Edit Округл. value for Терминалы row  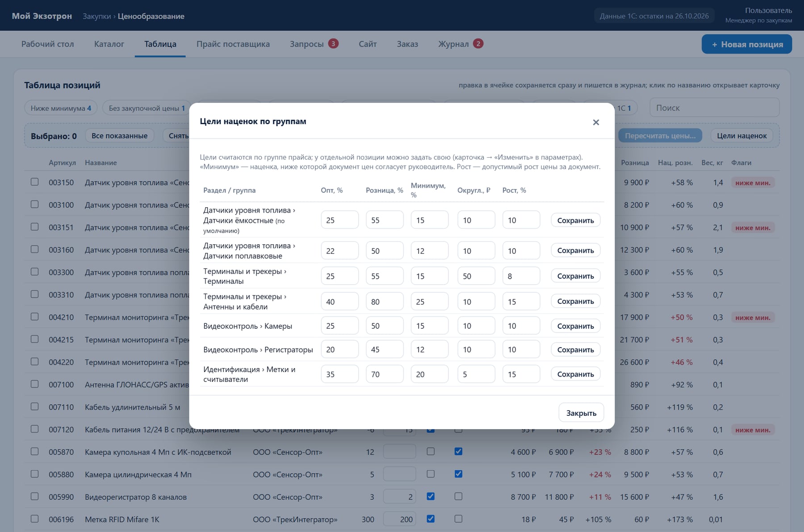(476, 276)
